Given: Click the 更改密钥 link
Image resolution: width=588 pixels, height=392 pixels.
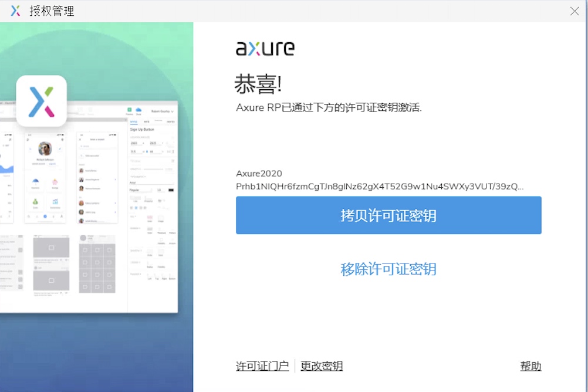Looking at the screenshot, I should coord(322,366).
